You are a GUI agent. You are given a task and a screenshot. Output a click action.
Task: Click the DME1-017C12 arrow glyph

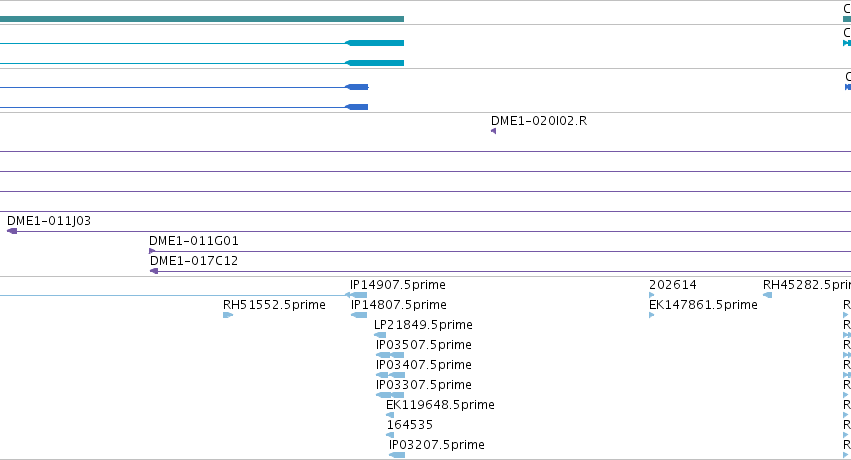click(154, 271)
